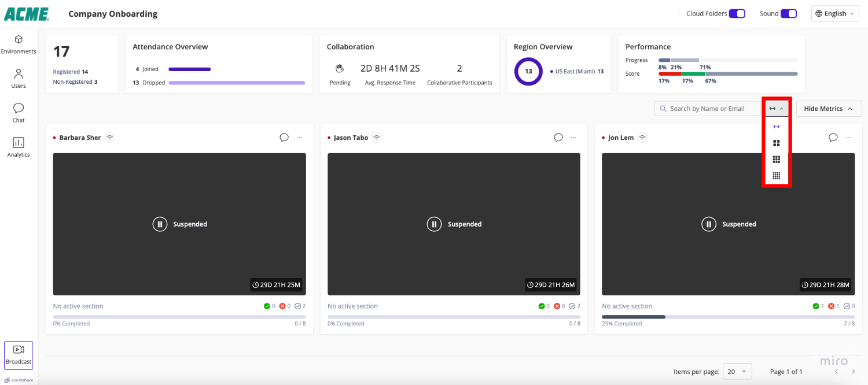The width and height of the screenshot is (868, 385).
Task: Select the 3x3 grid layout option
Action: [777, 160]
